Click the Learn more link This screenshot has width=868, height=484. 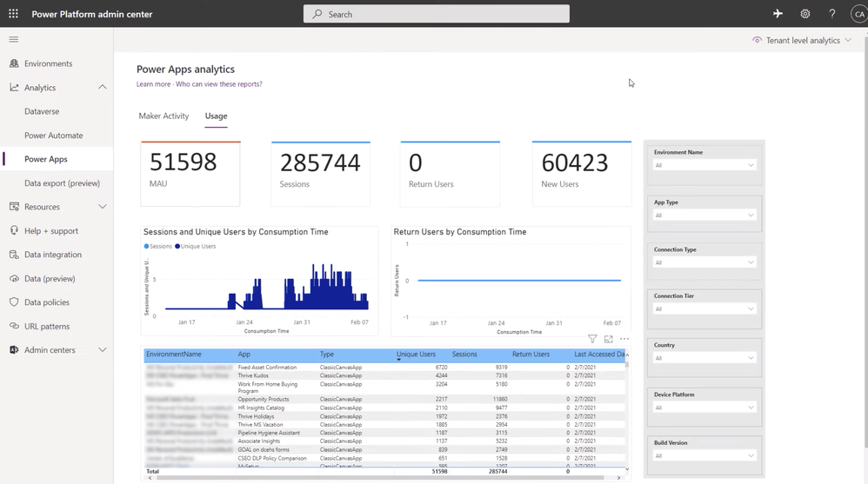153,84
